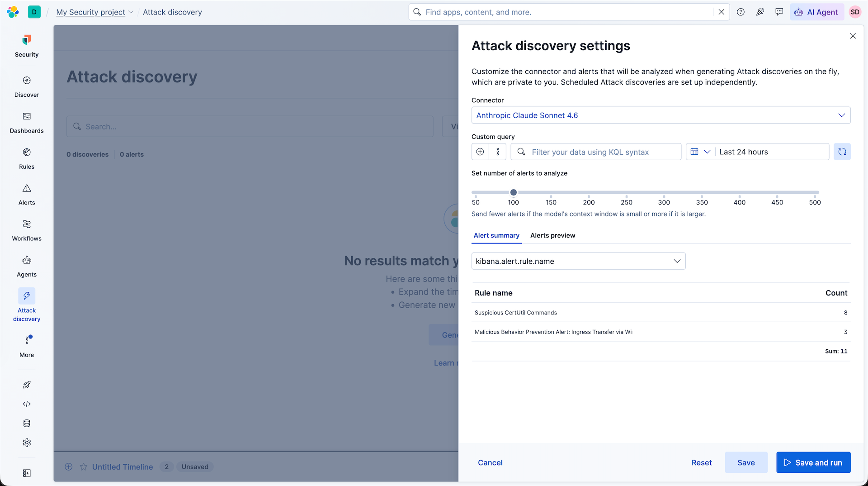Open the More menu in sidebar
This screenshot has width=868, height=486.
tap(27, 346)
